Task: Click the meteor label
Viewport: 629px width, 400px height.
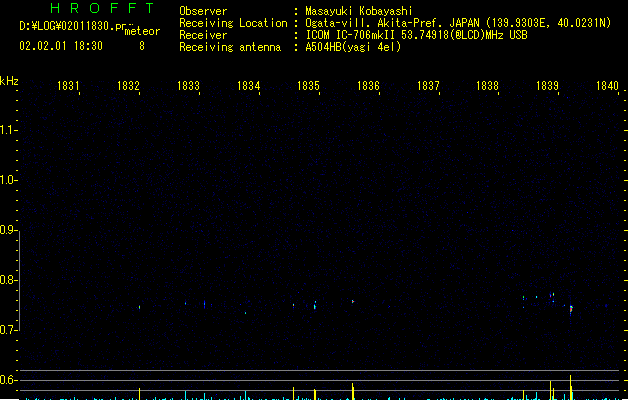Action: 142,31
